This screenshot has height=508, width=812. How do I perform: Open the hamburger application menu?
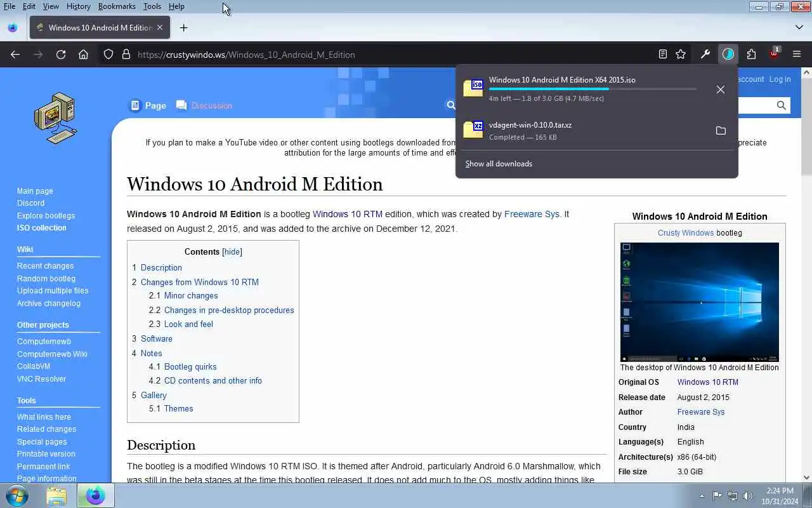click(797, 55)
